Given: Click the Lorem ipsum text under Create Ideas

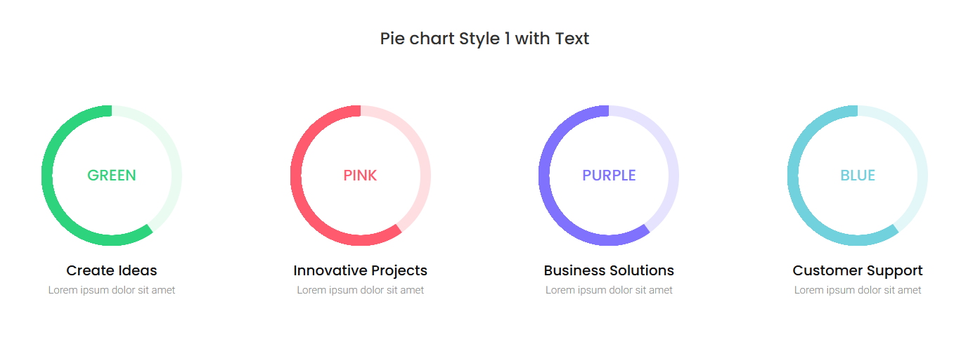Looking at the screenshot, I should [112, 290].
